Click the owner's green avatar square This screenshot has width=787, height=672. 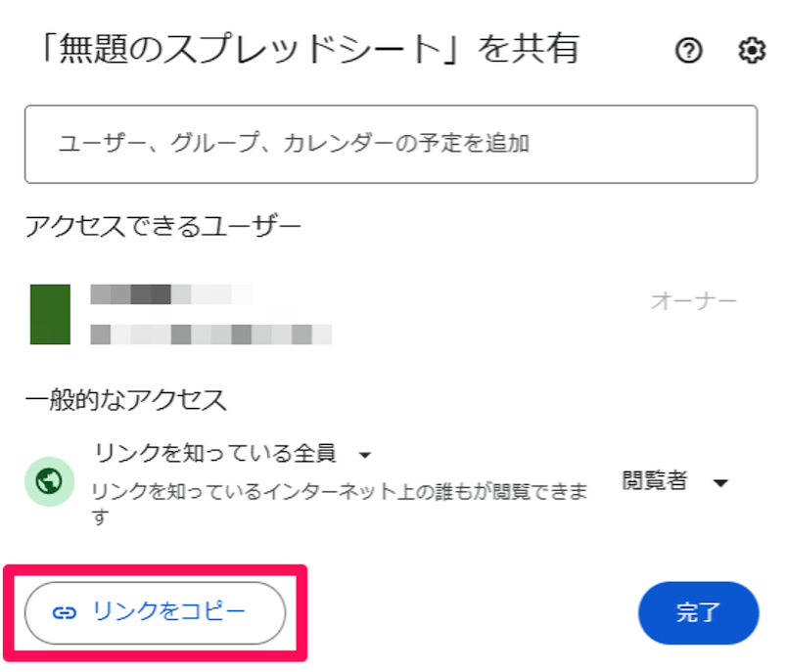pyautogui.click(x=50, y=314)
